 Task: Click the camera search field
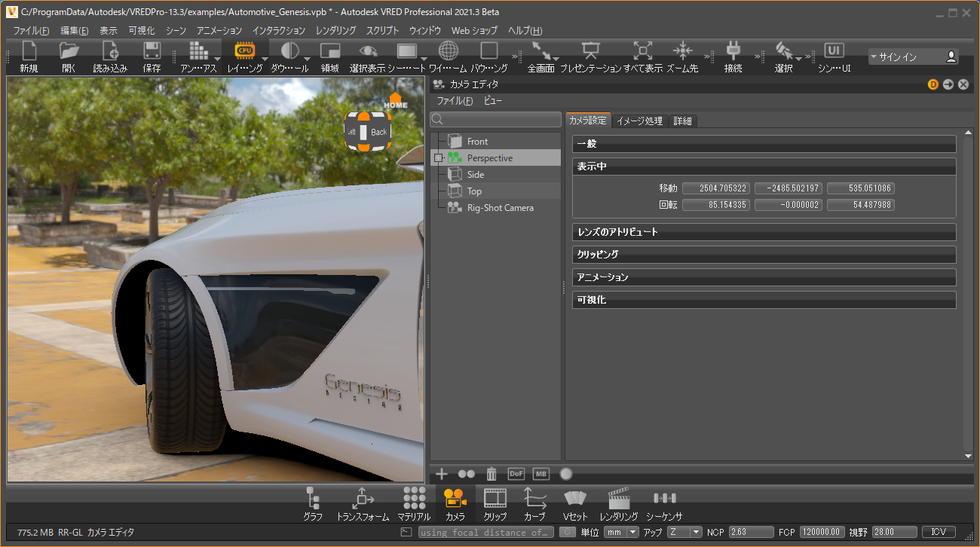pos(495,119)
